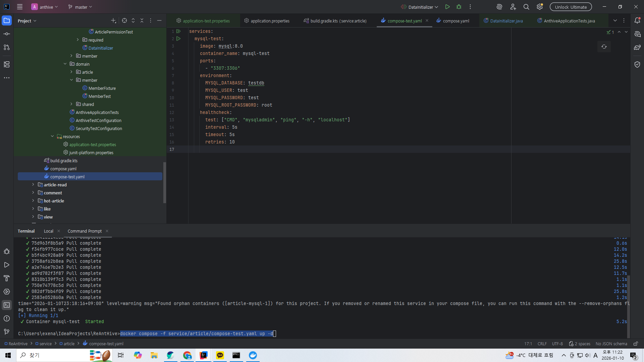Click the Unlock Ultimate button

pyautogui.click(x=571, y=7)
